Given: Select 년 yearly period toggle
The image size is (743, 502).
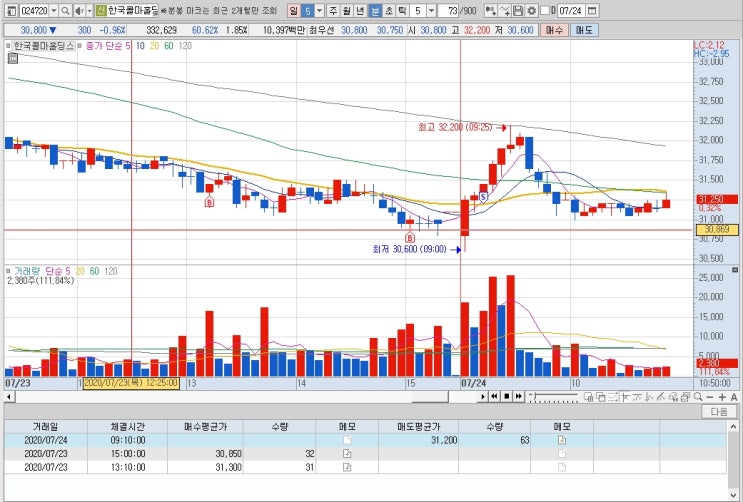Looking at the screenshot, I should click(361, 10).
